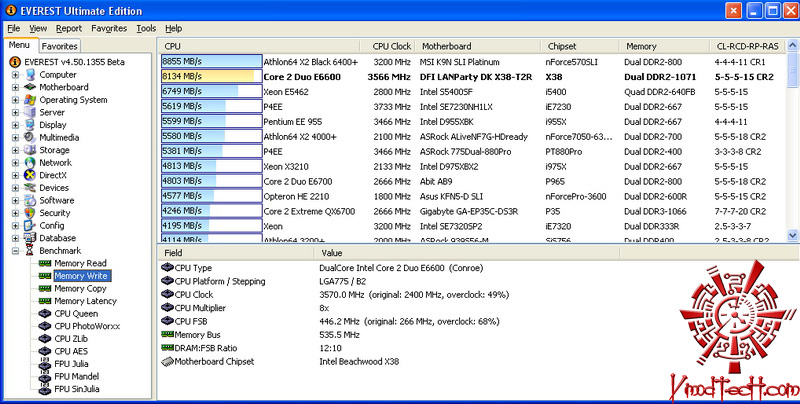Open the Favorites menu
Viewport: 800px width, 404px height.
[109, 29]
